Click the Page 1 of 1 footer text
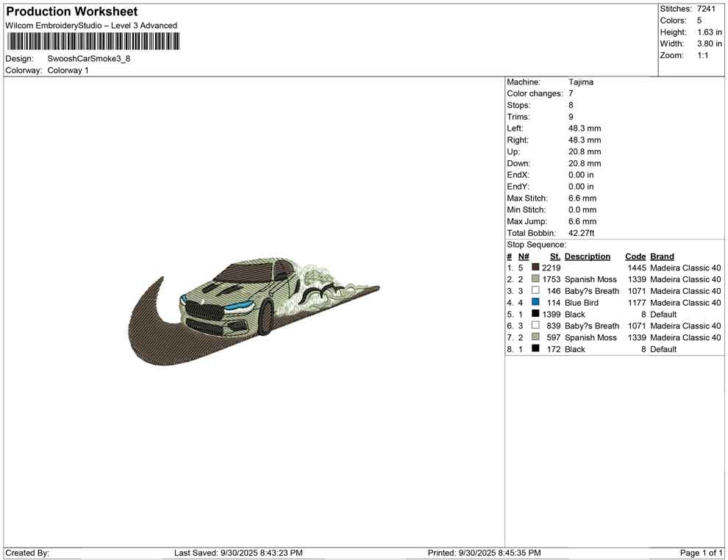 pos(702,553)
